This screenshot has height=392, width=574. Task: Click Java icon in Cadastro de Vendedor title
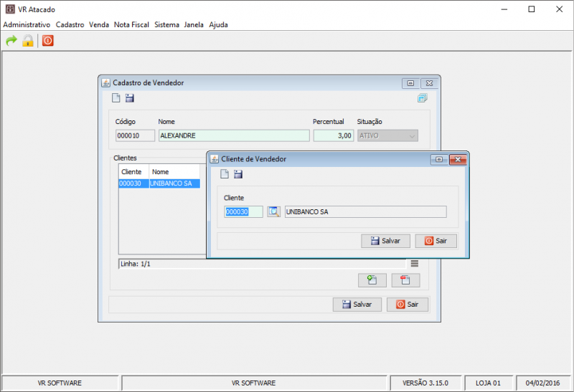pyautogui.click(x=105, y=83)
